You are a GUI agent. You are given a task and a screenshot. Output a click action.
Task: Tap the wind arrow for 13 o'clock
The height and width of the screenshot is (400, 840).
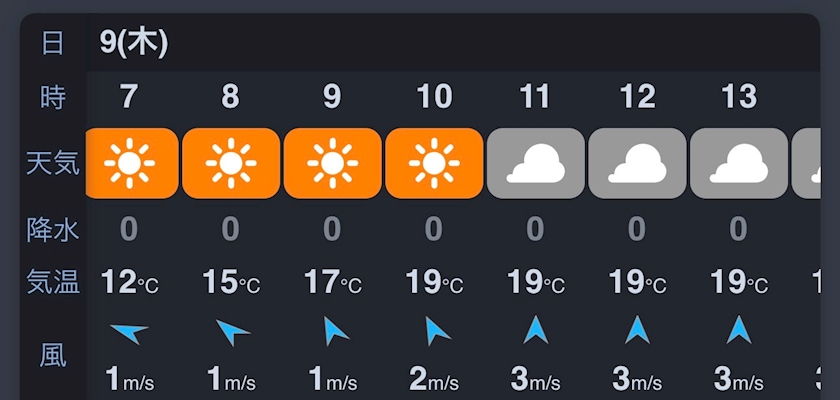coord(739,330)
